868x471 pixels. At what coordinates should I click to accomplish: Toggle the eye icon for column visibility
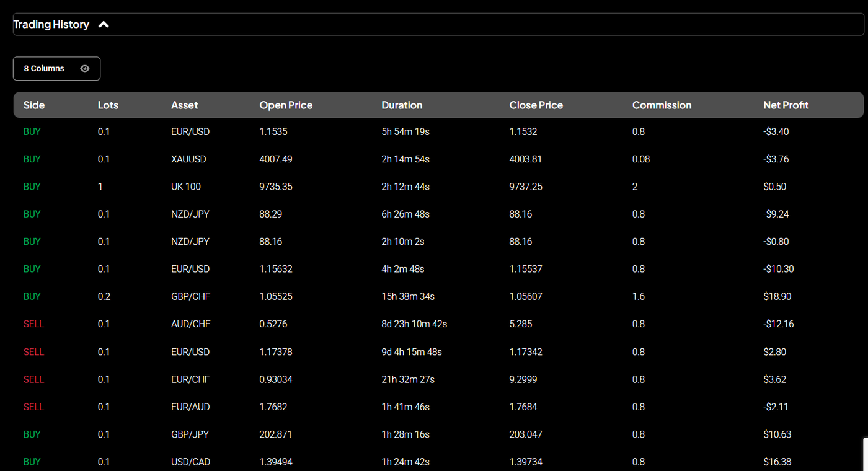(85, 69)
